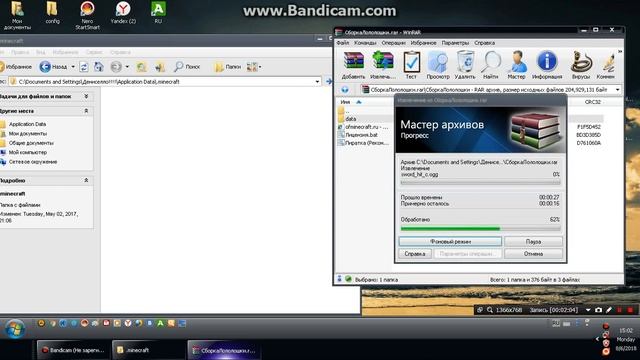Click the refresh arrows icon in Explorer toolbar

tap(84, 67)
